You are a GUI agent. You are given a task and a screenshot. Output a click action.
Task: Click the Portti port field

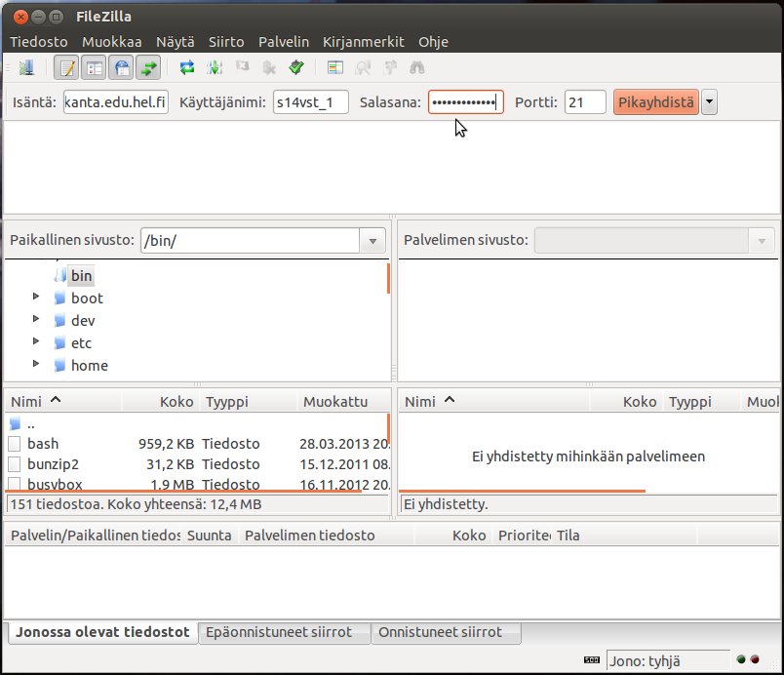coord(585,102)
